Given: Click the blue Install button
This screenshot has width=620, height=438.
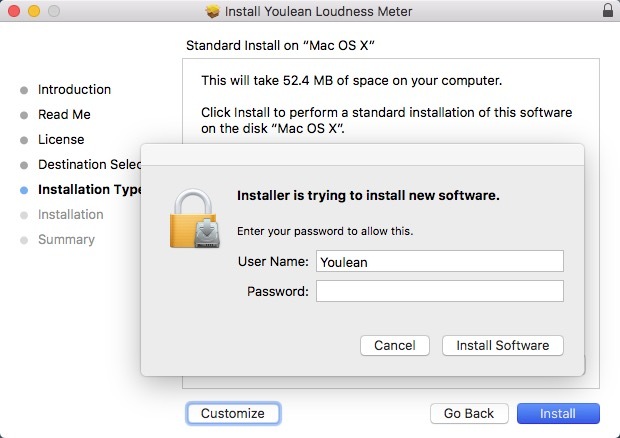Looking at the screenshot, I should point(558,413).
